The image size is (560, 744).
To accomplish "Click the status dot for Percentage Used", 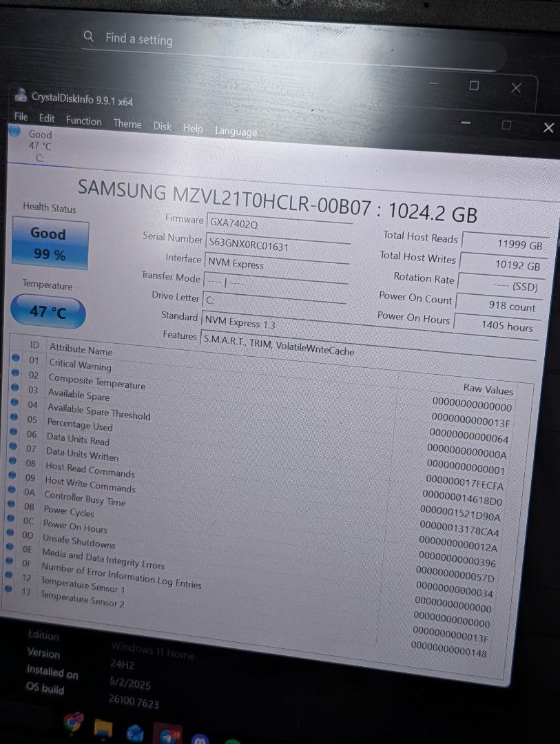I will click(14, 417).
